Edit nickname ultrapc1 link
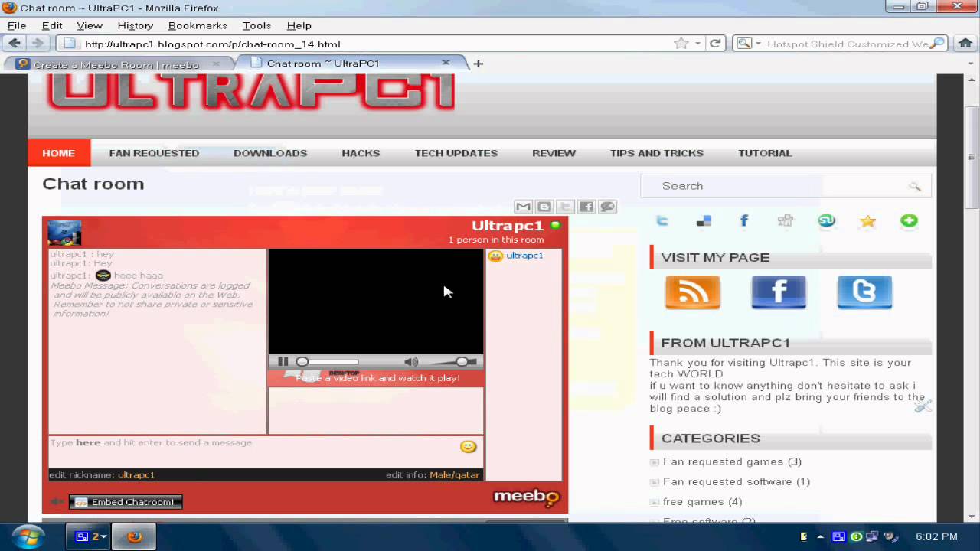The image size is (980, 551). tap(136, 475)
